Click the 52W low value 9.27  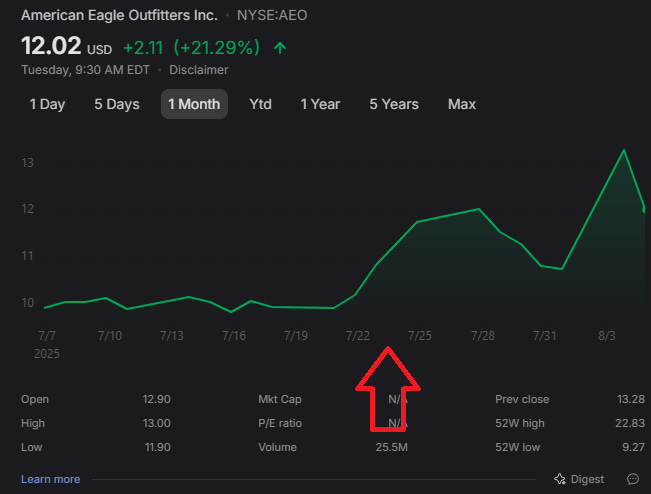[634, 448]
